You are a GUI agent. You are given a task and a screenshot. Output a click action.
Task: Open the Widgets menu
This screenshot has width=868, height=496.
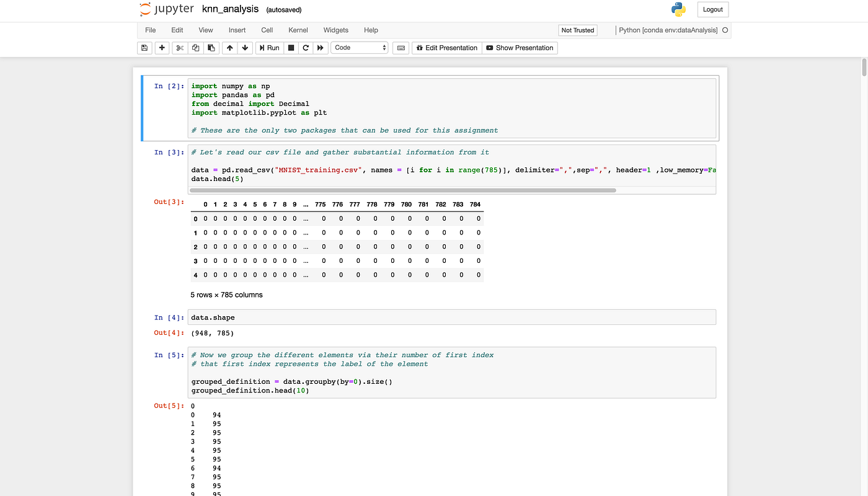335,30
